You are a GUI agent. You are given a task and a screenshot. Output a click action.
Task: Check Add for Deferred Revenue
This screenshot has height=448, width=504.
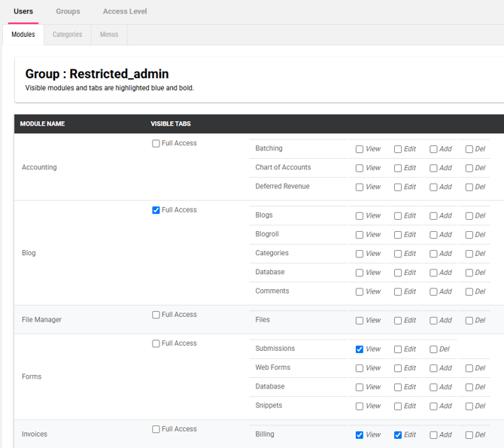click(x=433, y=187)
